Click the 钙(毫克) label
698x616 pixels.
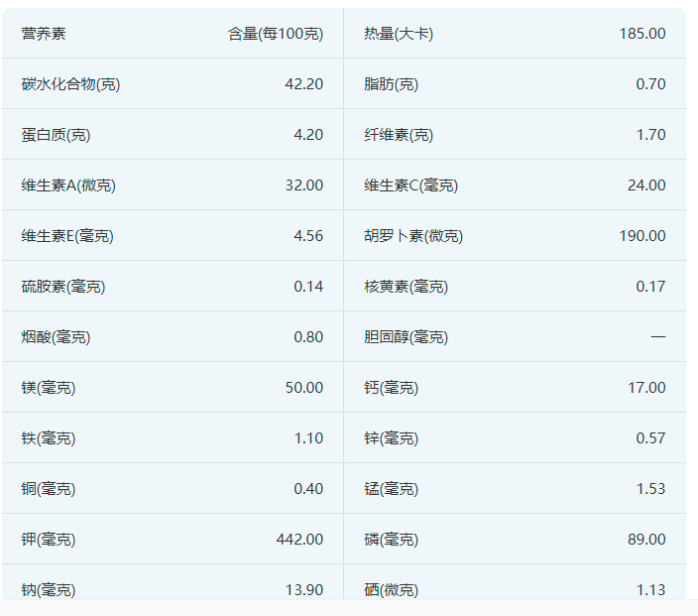point(391,388)
